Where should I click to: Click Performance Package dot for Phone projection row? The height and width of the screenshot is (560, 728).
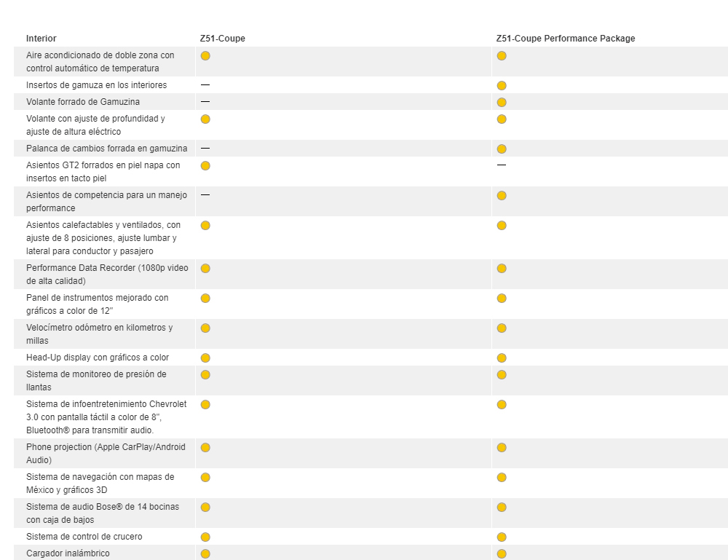(502, 448)
